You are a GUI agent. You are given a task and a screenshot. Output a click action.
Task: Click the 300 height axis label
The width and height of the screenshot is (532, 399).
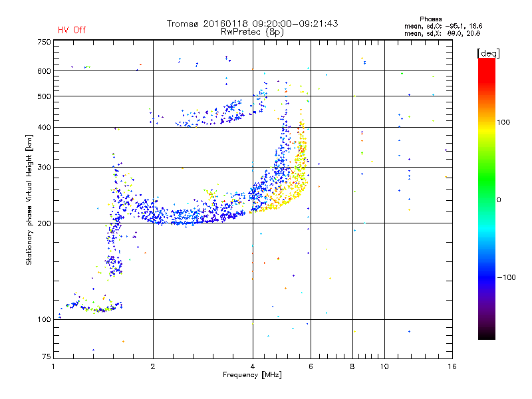coord(44,167)
